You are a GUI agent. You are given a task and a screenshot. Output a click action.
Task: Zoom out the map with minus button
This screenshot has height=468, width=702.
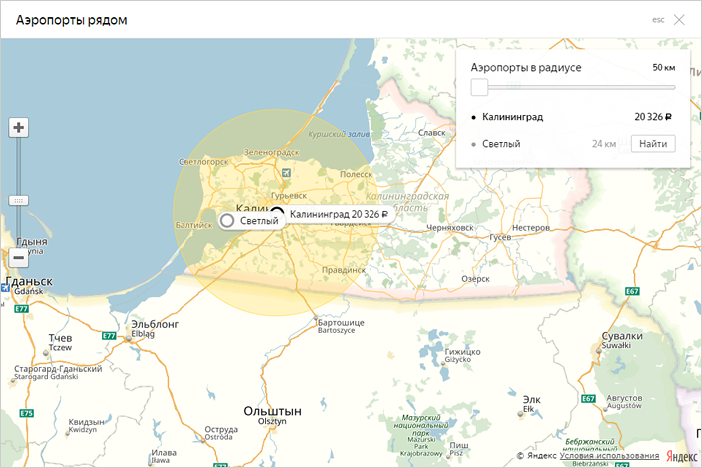click(x=18, y=258)
